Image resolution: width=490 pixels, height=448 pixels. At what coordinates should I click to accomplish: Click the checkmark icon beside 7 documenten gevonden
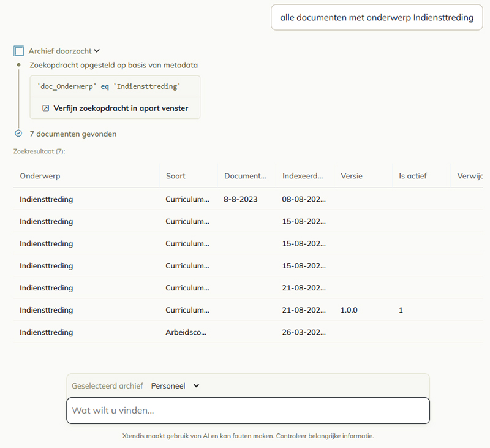coord(18,134)
